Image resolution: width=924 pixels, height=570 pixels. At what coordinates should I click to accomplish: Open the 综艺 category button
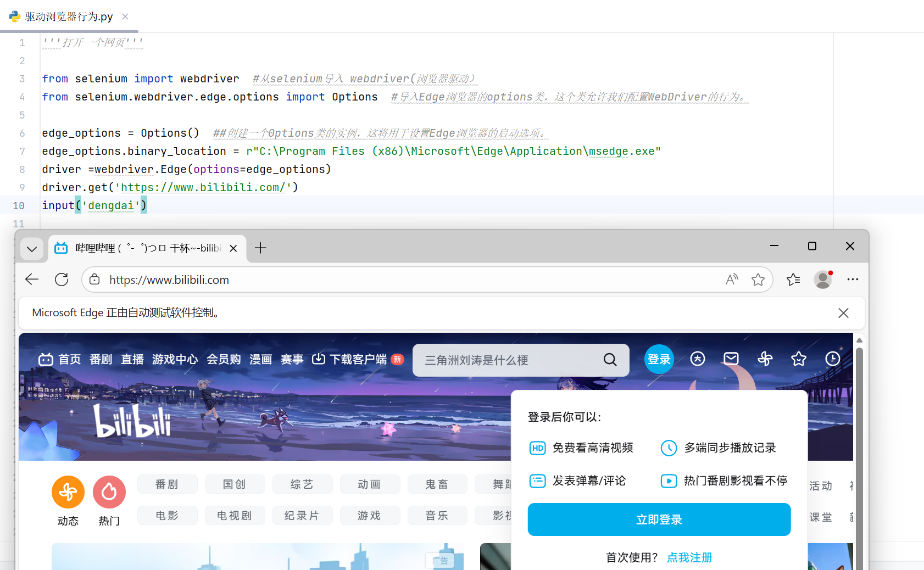(x=302, y=484)
